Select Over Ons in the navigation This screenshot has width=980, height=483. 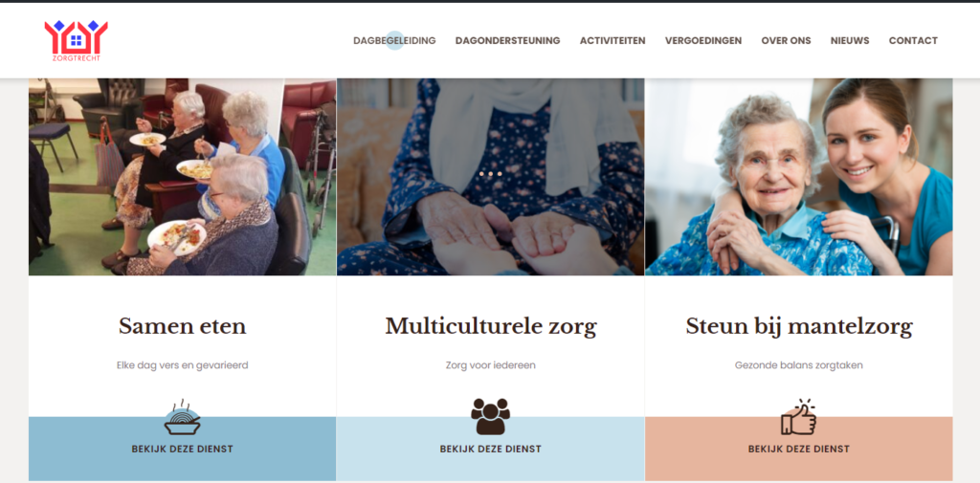tap(787, 40)
